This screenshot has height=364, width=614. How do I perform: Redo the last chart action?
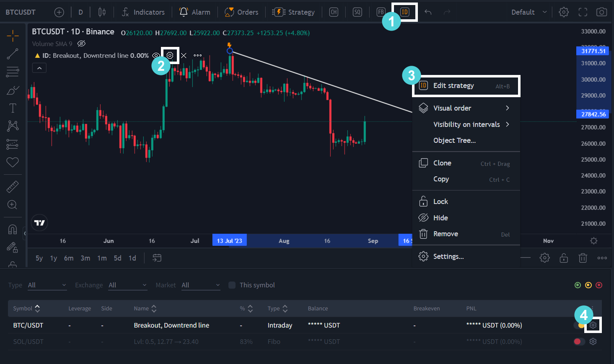pos(447,12)
